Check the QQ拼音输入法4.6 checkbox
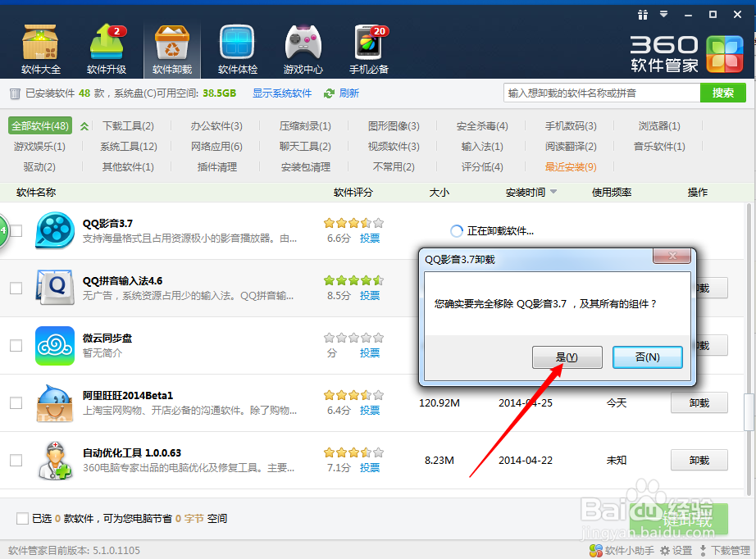 [x=14, y=289]
